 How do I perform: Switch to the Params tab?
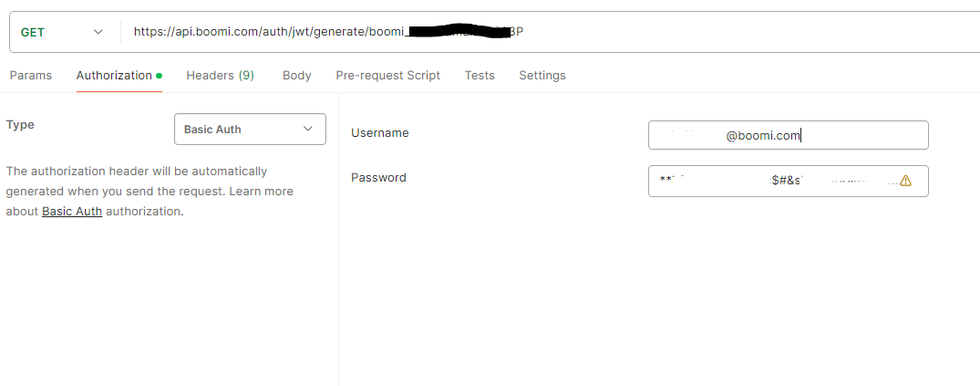(31, 76)
